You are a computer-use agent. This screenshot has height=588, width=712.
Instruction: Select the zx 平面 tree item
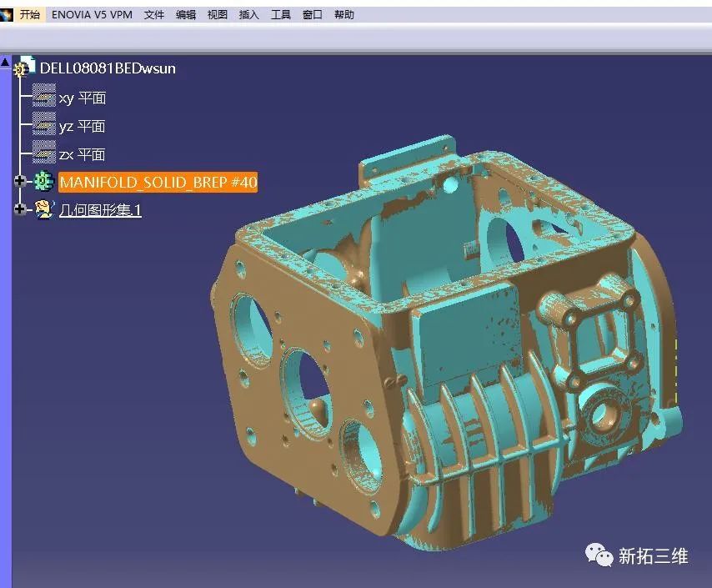tap(82, 154)
